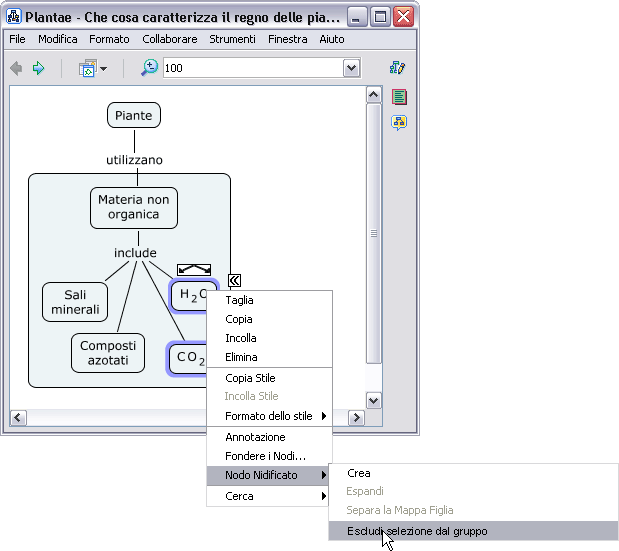Click in the zoom value field
The height and width of the screenshot is (551, 619).
[x=250, y=68]
